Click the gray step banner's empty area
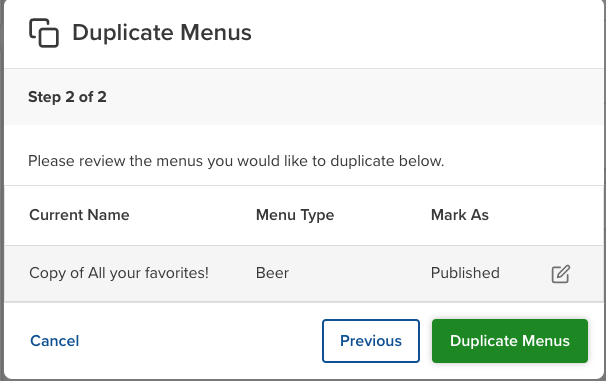This screenshot has width=606, height=381. tap(348, 97)
